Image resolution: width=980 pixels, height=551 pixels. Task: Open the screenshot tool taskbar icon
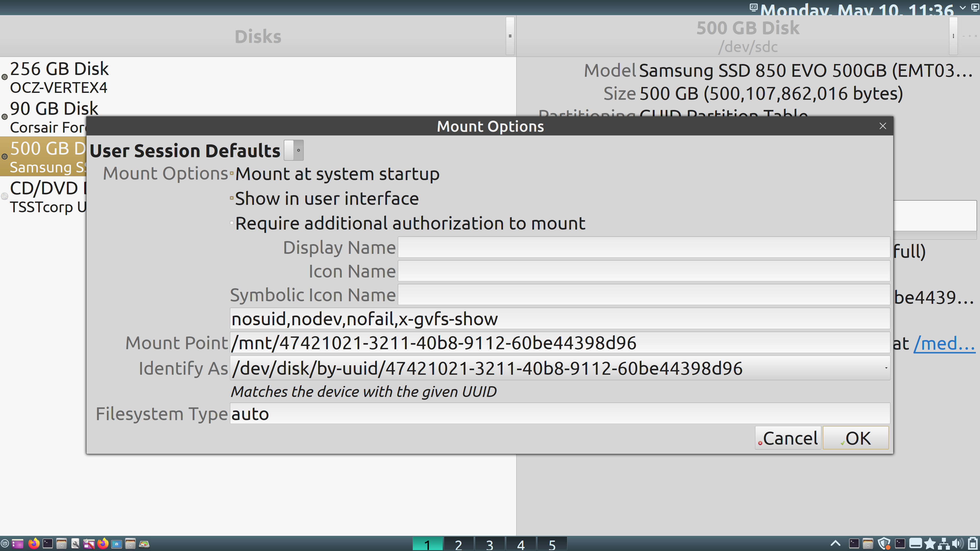(x=116, y=544)
